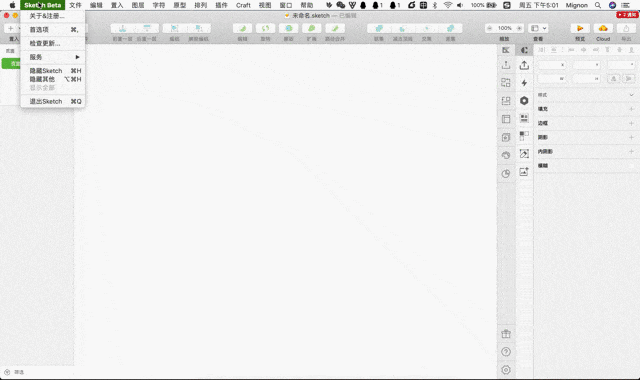Add a Shadow (阴影) with plus
Viewport: 640px width, 380px height.
[x=631, y=137]
